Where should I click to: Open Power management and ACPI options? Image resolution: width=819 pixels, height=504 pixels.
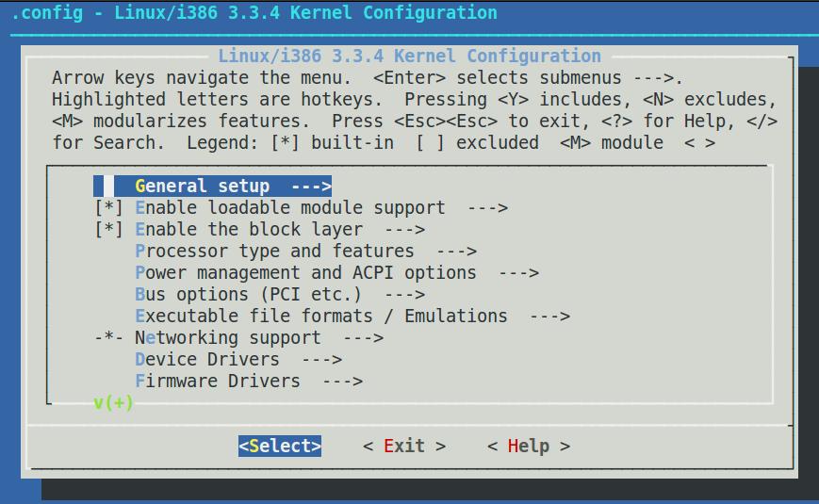click(x=336, y=272)
